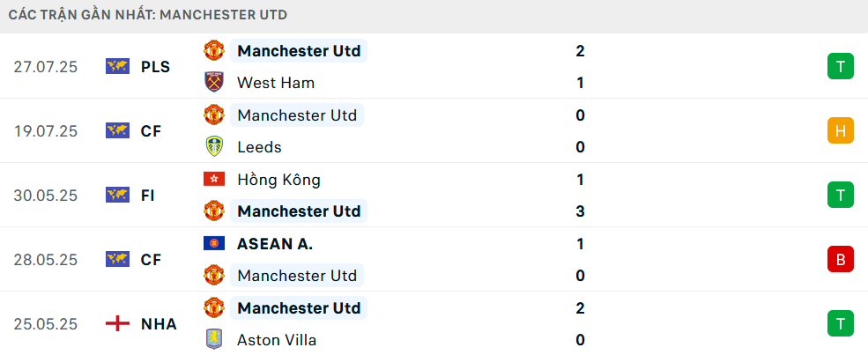The image size is (868, 355).
Task: Click ASEAN A. flag icon
Action: [213, 243]
